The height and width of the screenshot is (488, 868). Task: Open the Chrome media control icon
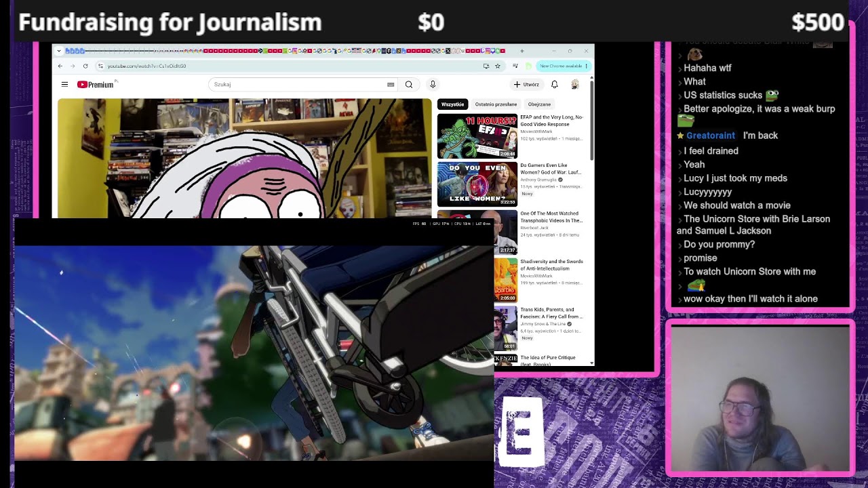tap(516, 66)
